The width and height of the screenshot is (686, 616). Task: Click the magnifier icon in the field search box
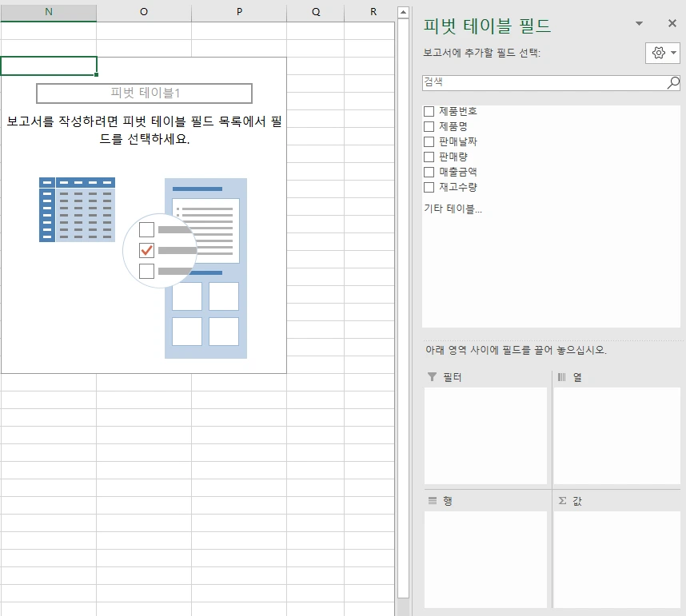673,82
